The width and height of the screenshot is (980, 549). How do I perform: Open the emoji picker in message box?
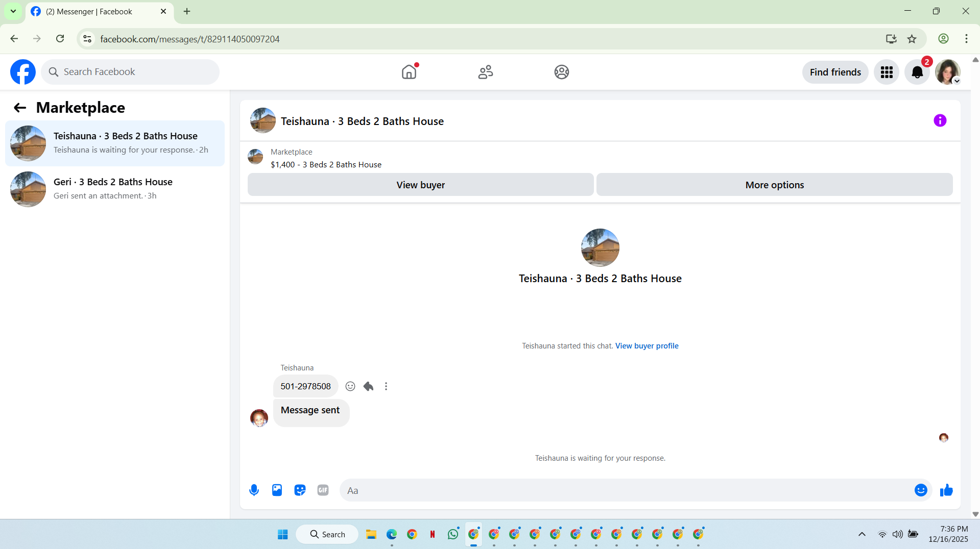921,490
